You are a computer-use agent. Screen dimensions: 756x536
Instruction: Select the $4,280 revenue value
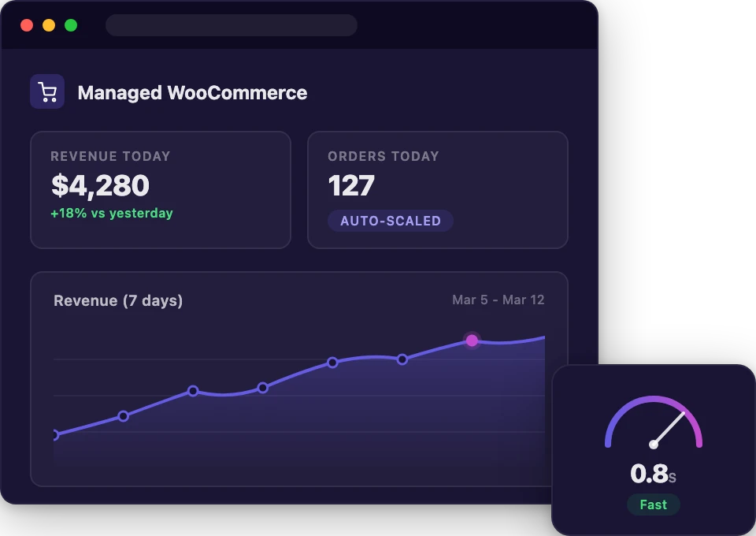pos(100,186)
